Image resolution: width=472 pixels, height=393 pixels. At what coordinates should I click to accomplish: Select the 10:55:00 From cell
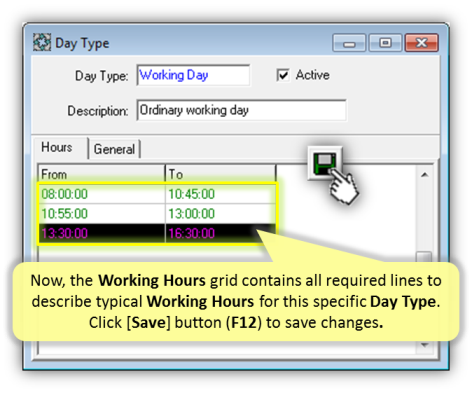(103, 214)
